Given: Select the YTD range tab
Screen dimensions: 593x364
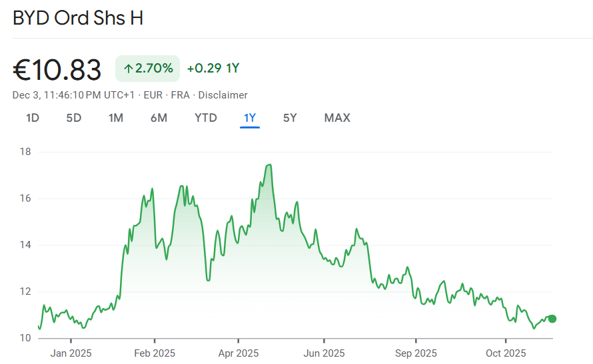Looking at the screenshot, I should (205, 118).
